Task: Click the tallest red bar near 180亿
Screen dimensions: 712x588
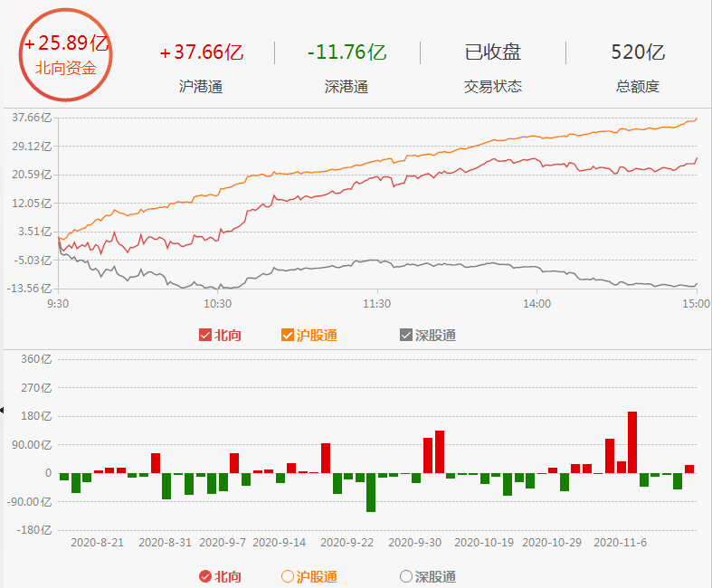Action: click(632, 442)
